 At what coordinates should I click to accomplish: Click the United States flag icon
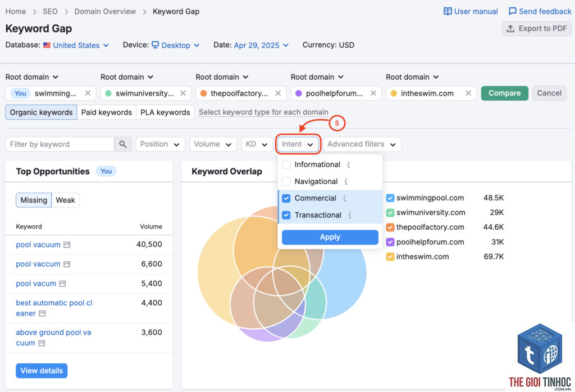tap(47, 45)
